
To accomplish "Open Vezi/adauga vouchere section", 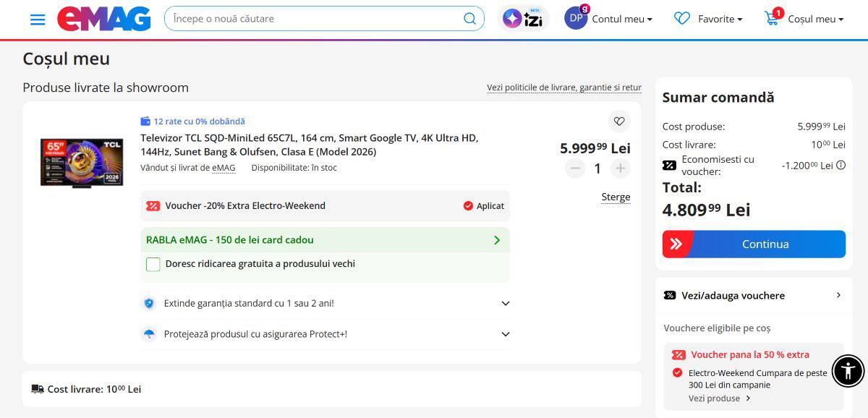I will pos(753,295).
